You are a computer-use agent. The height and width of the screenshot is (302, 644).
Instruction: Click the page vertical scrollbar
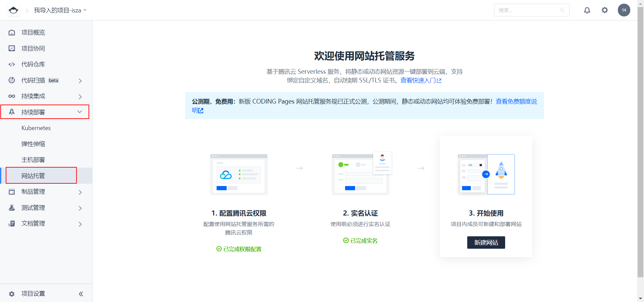coord(640,142)
